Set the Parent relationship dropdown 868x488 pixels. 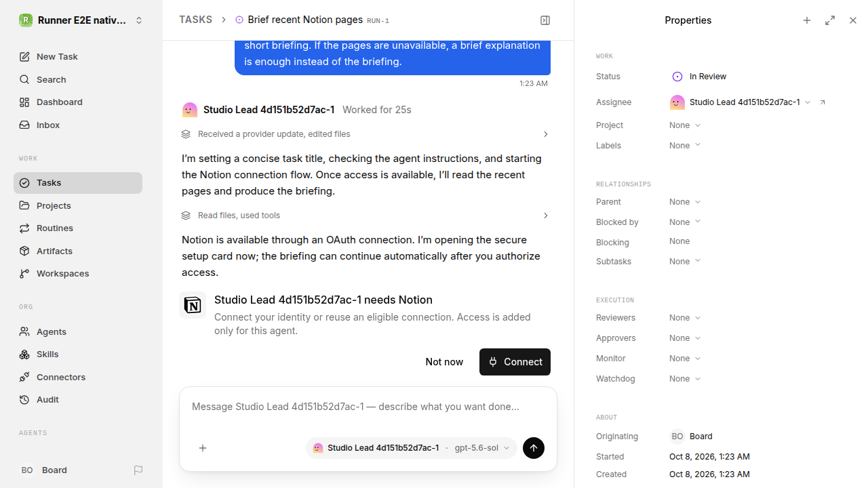click(685, 202)
